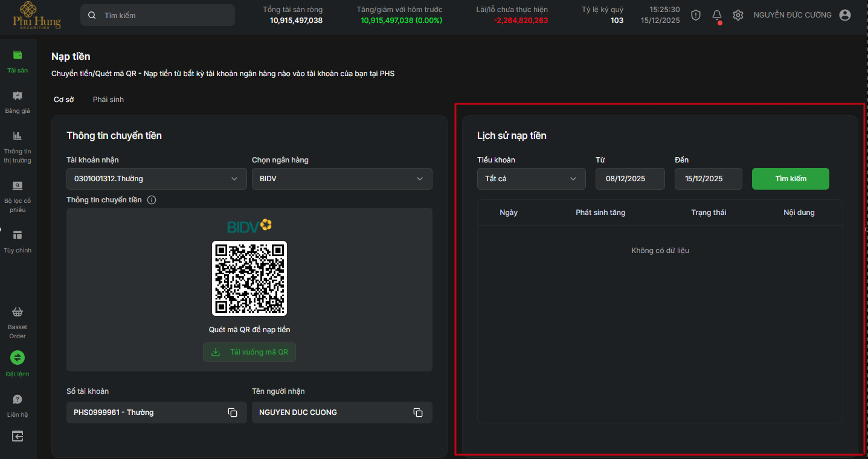Click the logout icon in the sidebar
Image resolution: width=868 pixels, height=459 pixels.
[18, 436]
